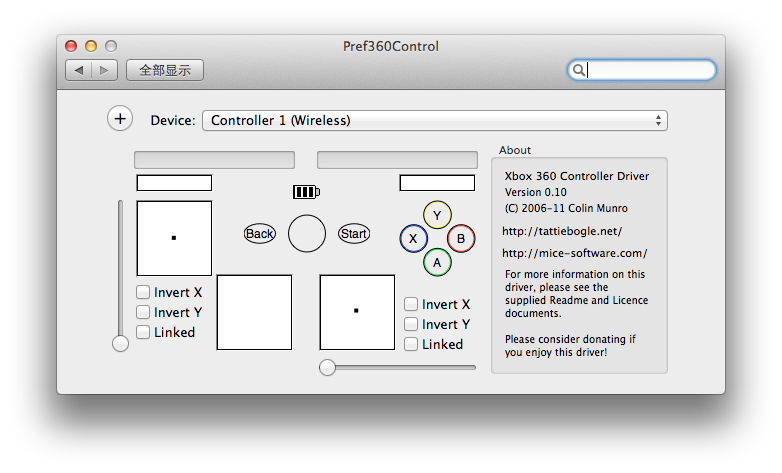The height and width of the screenshot is (473, 782).
Task: Enable Invert X for the right stick
Action: pyautogui.click(x=411, y=304)
